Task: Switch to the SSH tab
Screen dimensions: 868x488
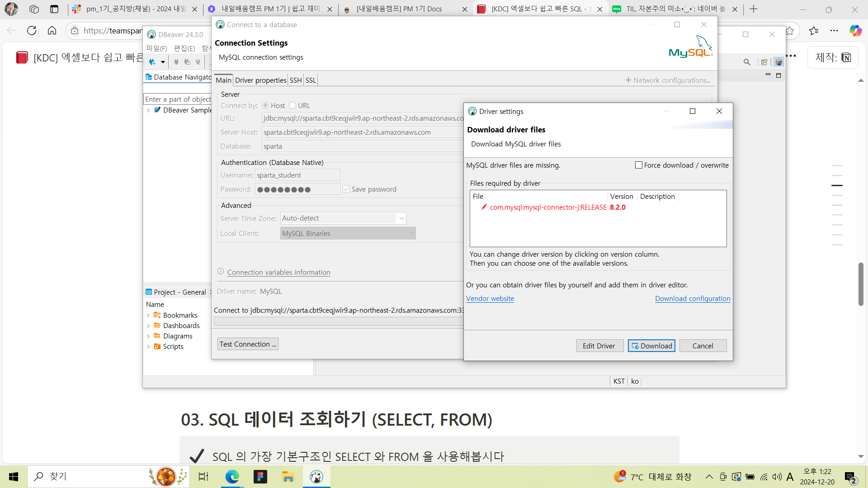Action: coord(296,80)
